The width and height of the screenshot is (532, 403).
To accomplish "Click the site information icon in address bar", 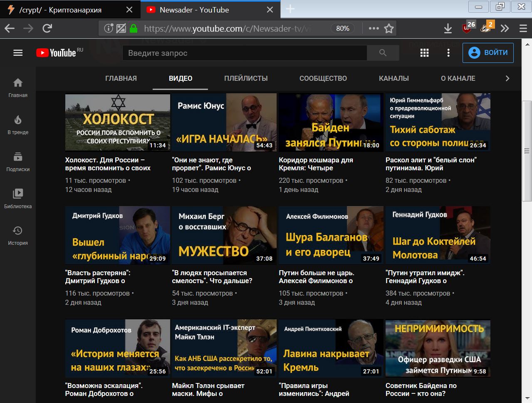I will (x=109, y=28).
